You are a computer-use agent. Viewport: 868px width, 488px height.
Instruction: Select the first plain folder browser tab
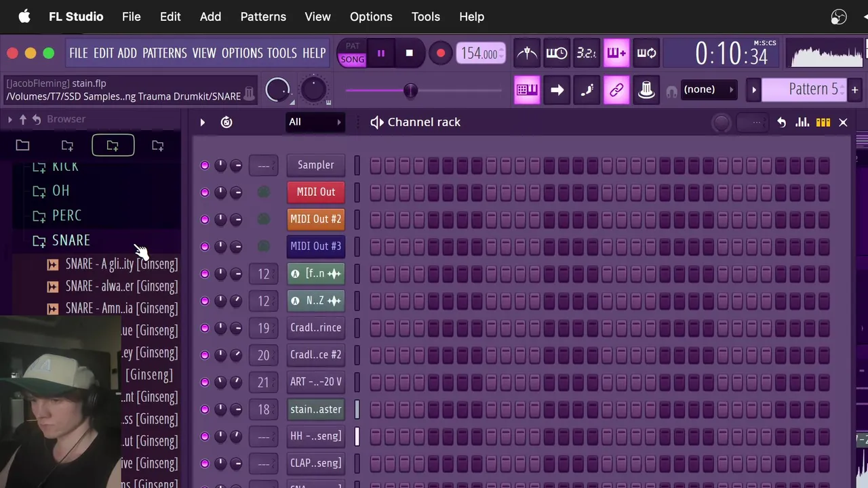tap(22, 145)
